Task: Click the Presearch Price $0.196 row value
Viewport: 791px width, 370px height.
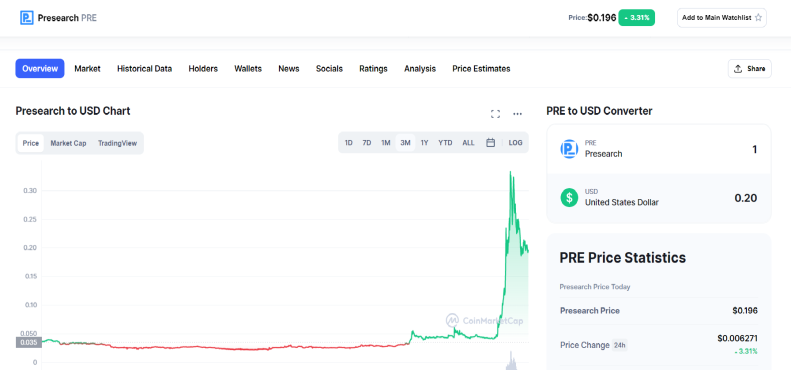Action: (745, 310)
